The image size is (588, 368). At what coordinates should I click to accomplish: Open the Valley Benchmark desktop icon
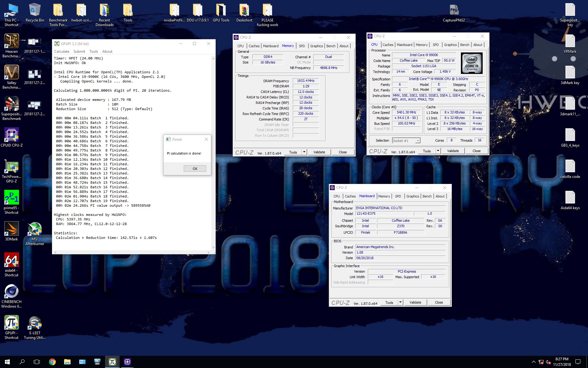(12, 77)
